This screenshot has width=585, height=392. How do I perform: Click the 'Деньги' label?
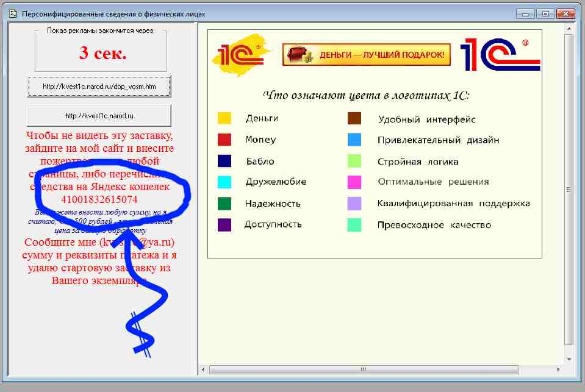[262, 119]
